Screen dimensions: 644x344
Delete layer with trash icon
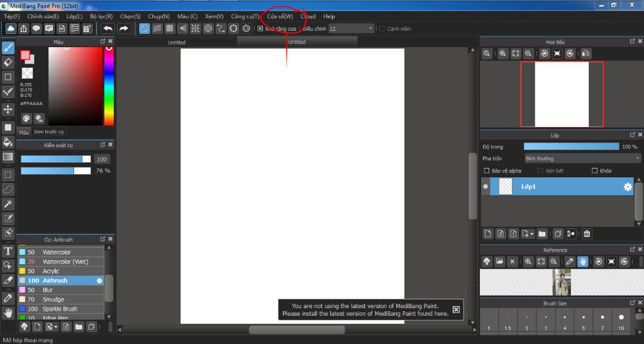tap(587, 233)
